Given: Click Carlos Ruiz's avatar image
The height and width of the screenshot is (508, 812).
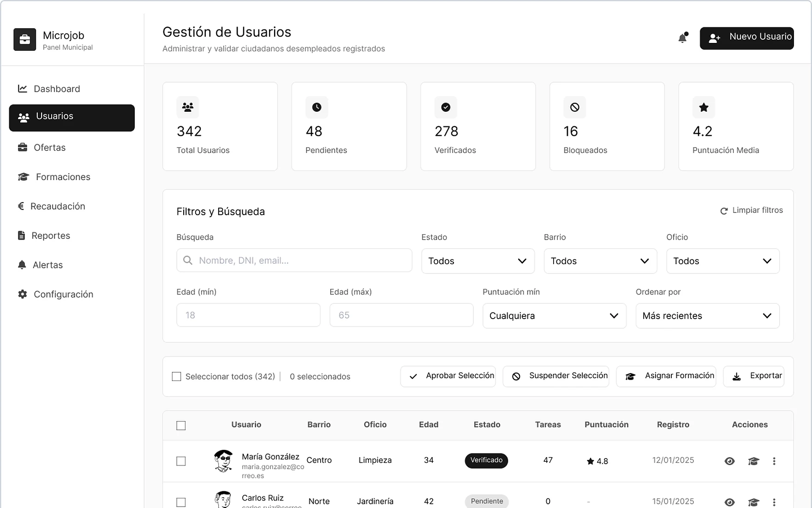Looking at the screenshot, I should [x=223, y=499].
